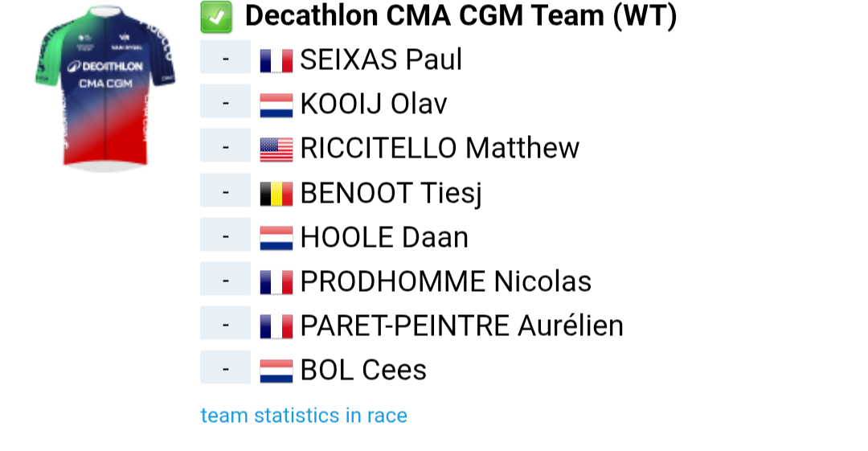868x451 pixels.
Task: Open team statistics in race link
Action: 304,416
